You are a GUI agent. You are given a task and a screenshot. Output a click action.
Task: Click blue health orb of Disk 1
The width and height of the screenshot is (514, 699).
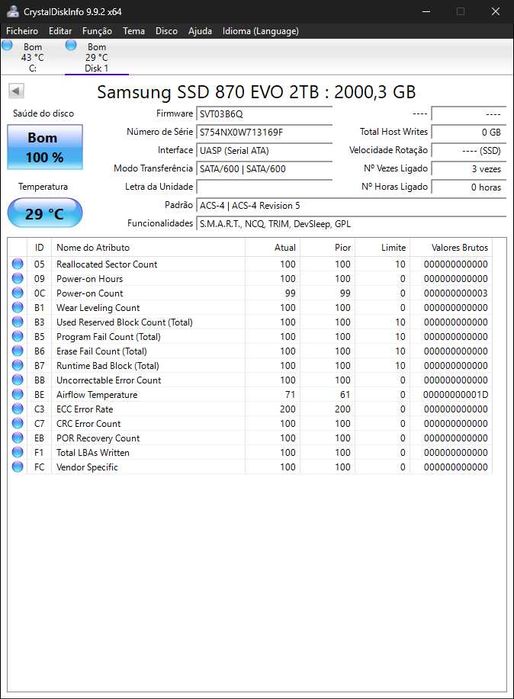coord(71,45)
